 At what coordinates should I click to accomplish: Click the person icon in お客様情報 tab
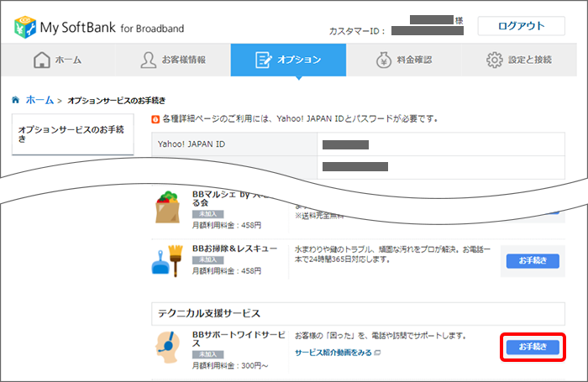pos(149,60)
